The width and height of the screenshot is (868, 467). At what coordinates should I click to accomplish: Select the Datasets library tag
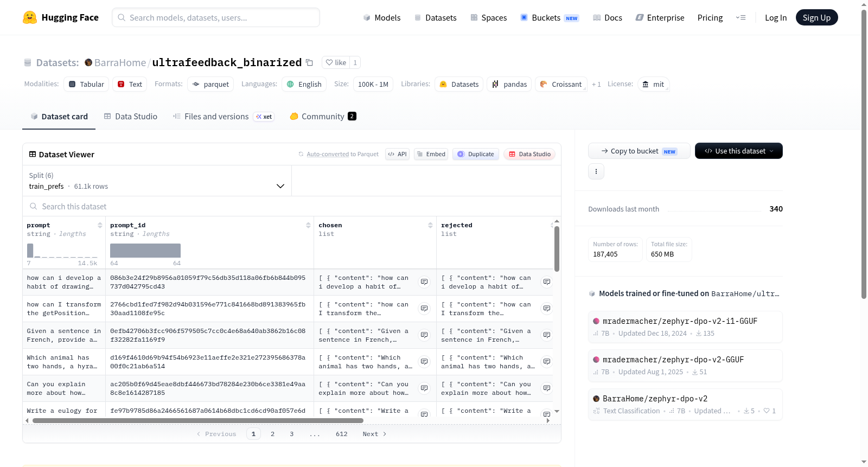tap(459, 84)
